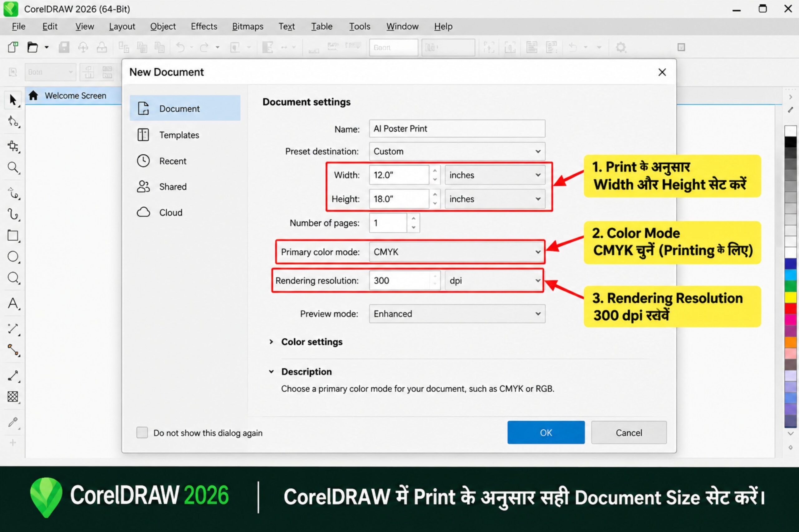This screenshot has width=799, height=532.
Task: Open the Preset destination dropdown
Action: (x=457, y=151)
